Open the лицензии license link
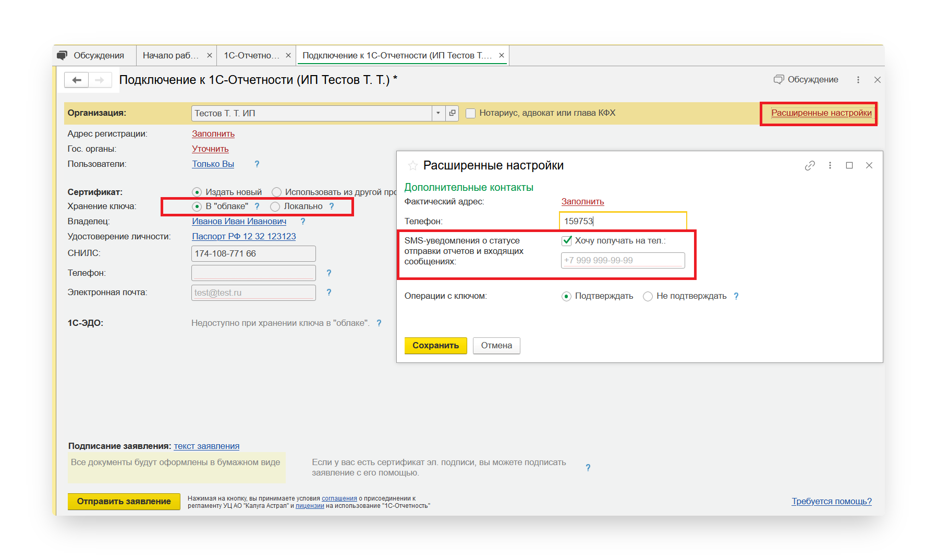This screenshot has height=560, width=937. pos(310,506)
